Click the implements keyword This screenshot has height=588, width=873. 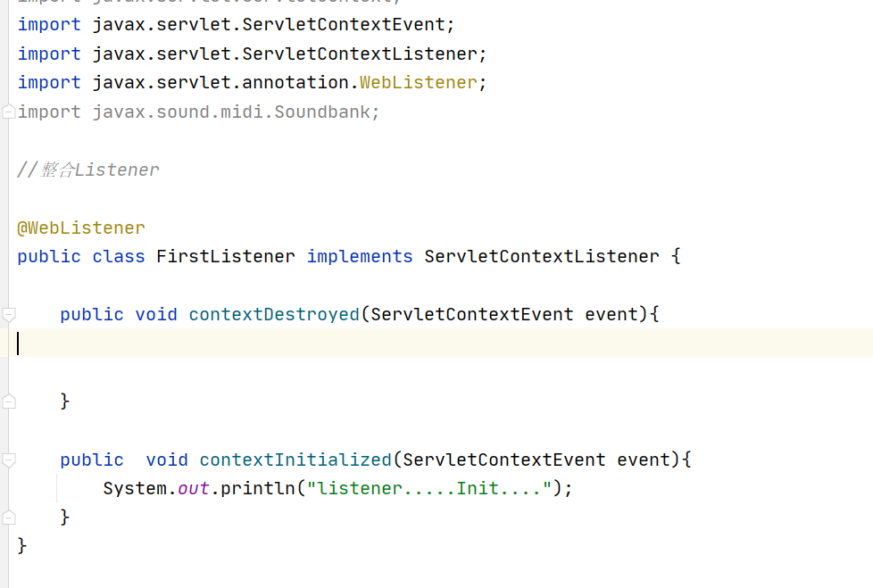tap(360, 256)
